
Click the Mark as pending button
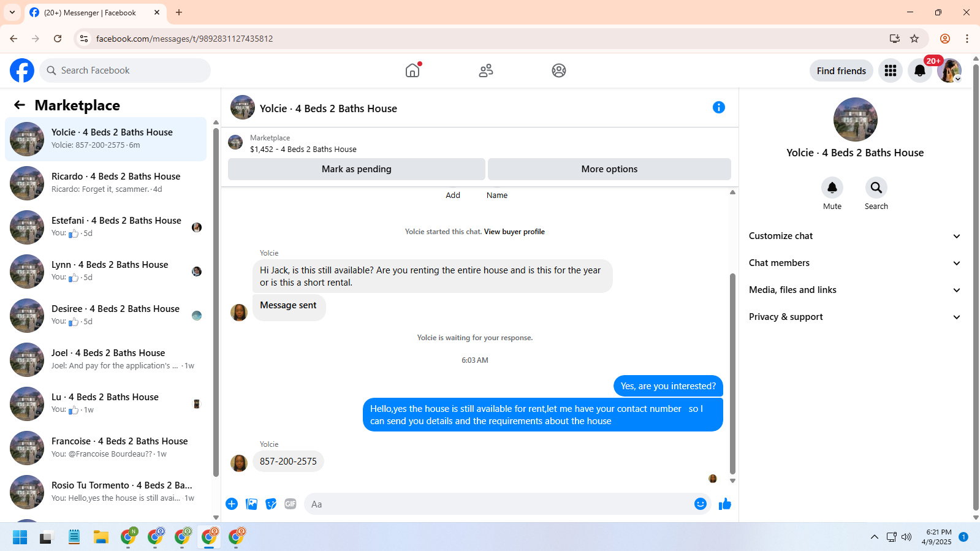[x=357, y=169]
